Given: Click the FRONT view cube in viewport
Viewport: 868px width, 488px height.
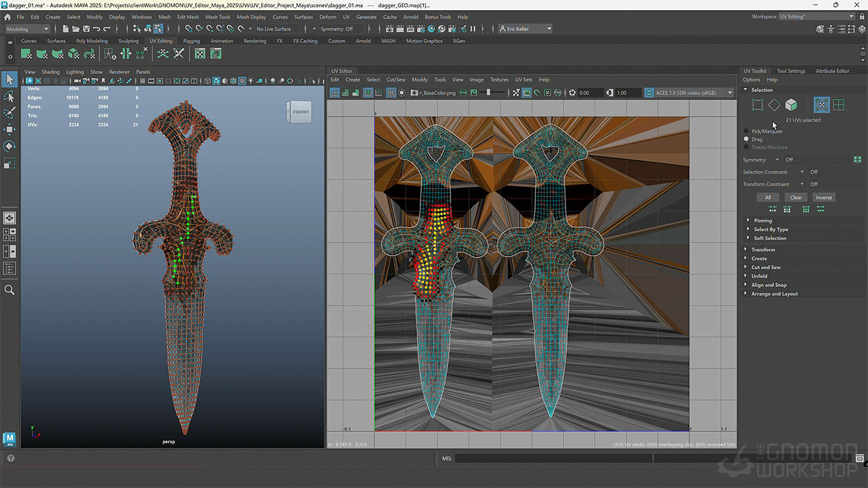Looking at the screenshot, I should (300, 113).
